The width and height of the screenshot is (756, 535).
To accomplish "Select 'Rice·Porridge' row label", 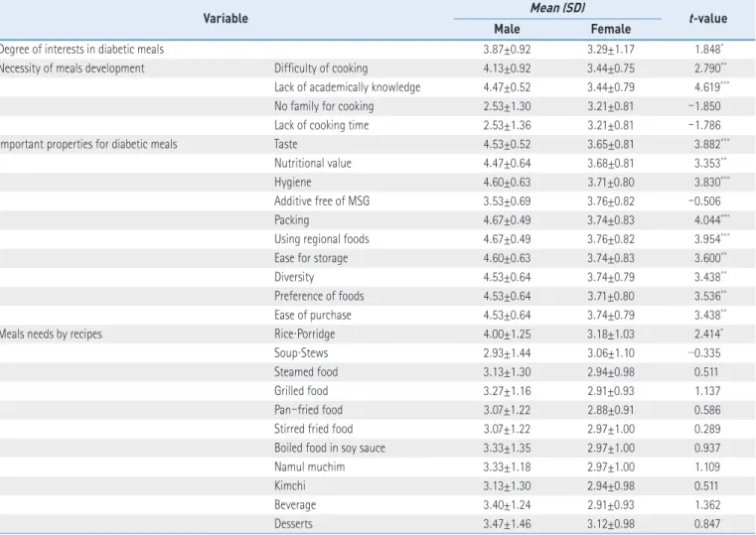I will [305, 334].
